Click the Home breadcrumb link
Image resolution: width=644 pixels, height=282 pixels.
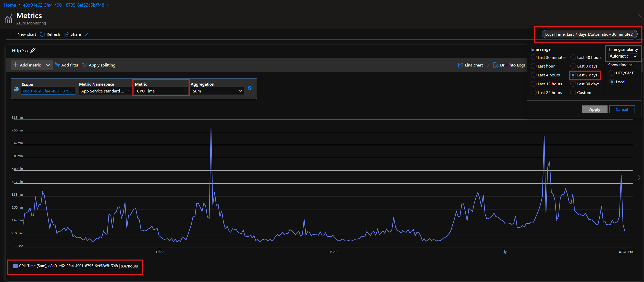click(x=10, y=5)
